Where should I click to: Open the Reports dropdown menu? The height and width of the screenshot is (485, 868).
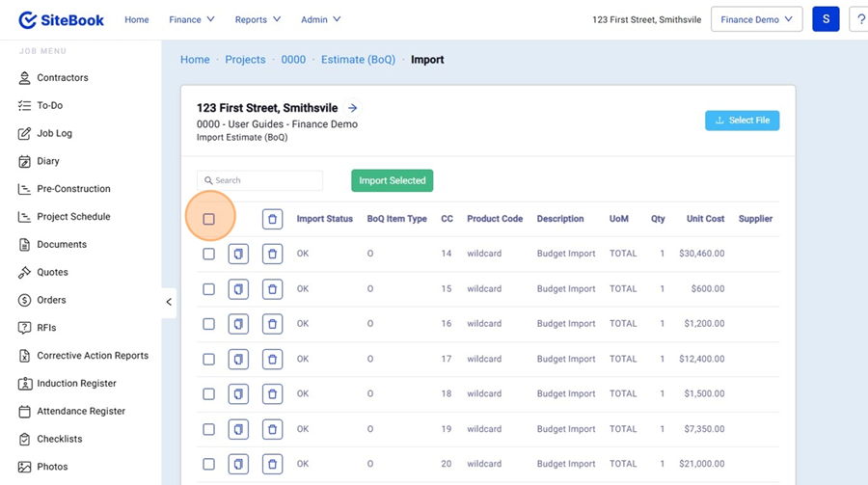[258, 19]
